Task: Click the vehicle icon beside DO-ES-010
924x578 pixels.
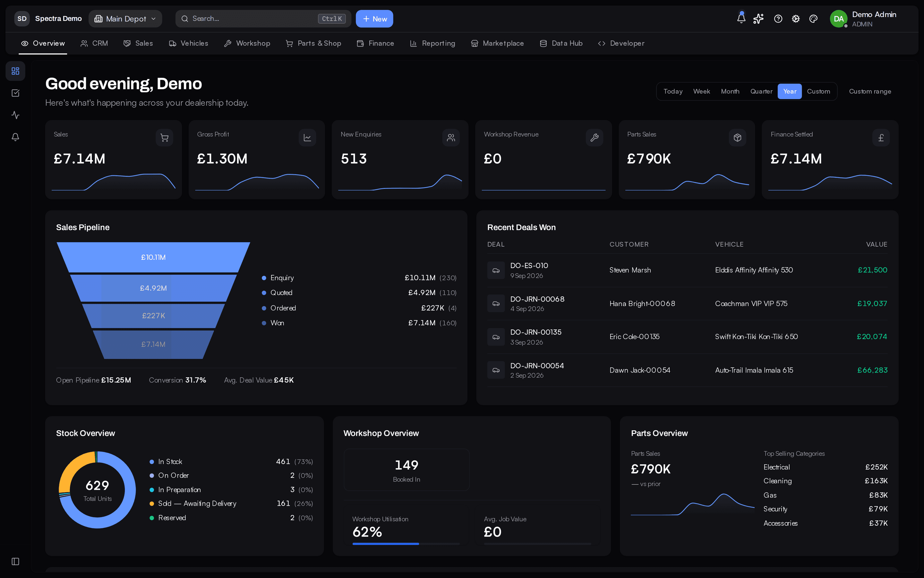Action: [496, 270]
